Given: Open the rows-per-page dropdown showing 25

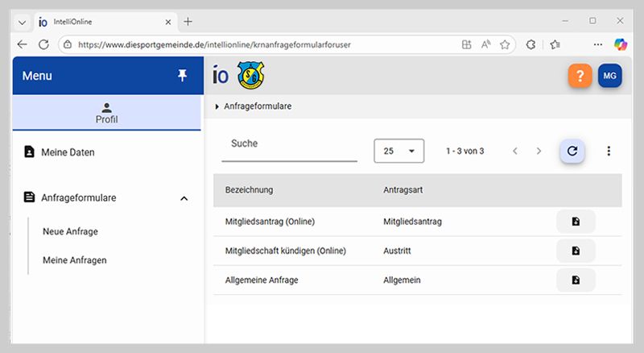Looking at the screenshot, I should pyautogui.click(x=398, y=151).
